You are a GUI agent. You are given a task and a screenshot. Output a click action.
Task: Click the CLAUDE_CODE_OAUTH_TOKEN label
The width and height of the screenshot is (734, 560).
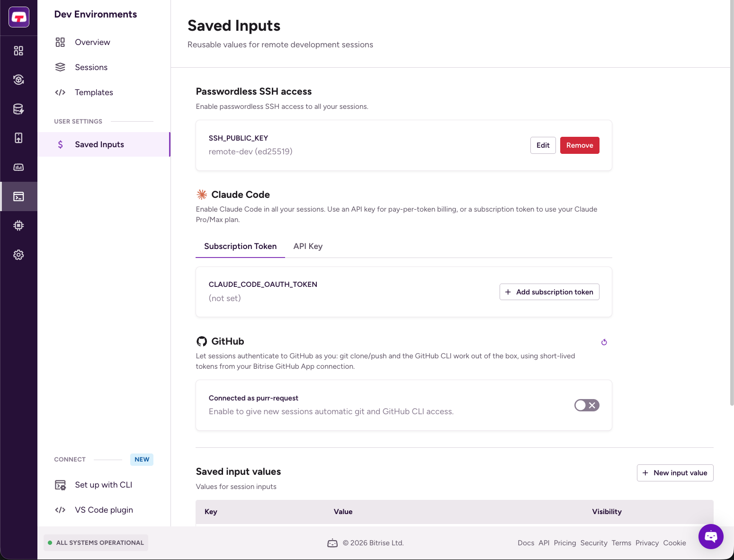pyautogui.click(x=263, y=284)
